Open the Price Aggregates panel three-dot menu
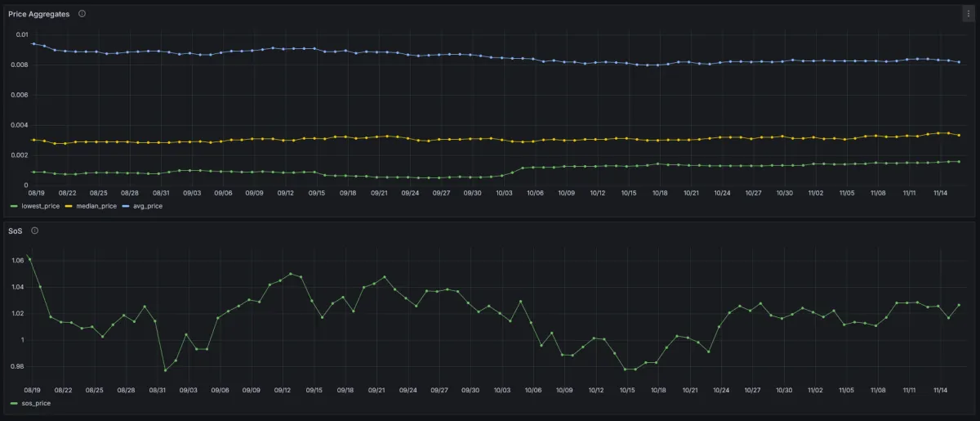This screenshot has height=421, width=980. point(969,14)
